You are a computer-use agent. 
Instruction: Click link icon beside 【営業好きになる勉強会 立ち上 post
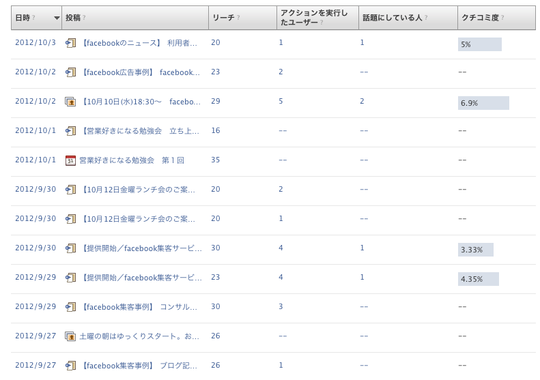tap(71, 131)
